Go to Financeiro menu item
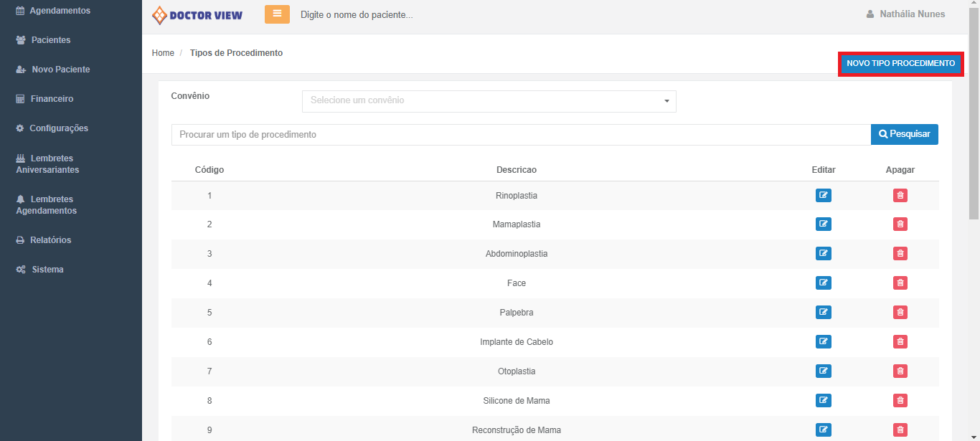Viewport: 980px width, 441px height. tap(52, 99)
